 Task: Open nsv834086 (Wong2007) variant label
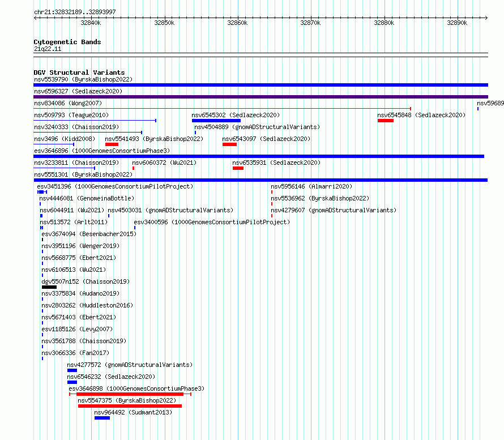(x=68, y=103)
